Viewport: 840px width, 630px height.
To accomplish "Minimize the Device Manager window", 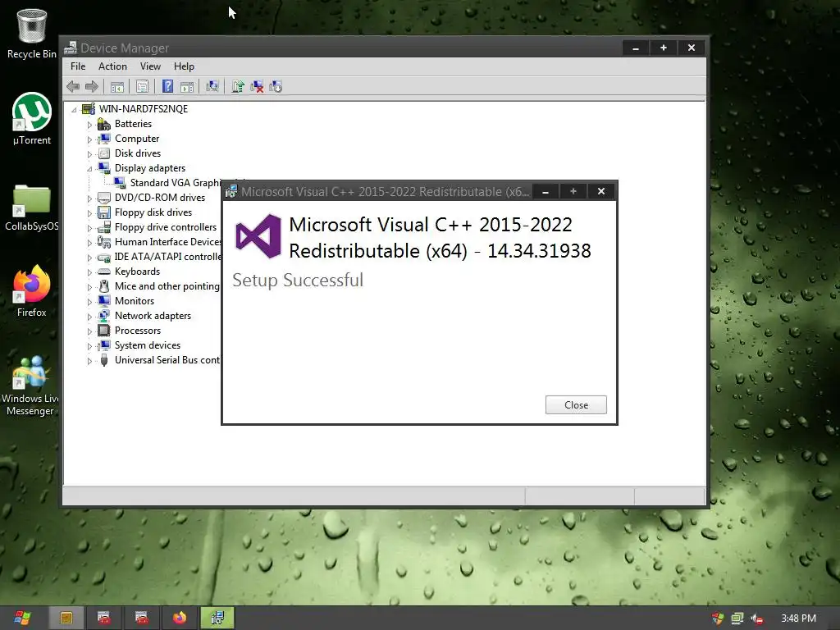I will pos(636,48).
